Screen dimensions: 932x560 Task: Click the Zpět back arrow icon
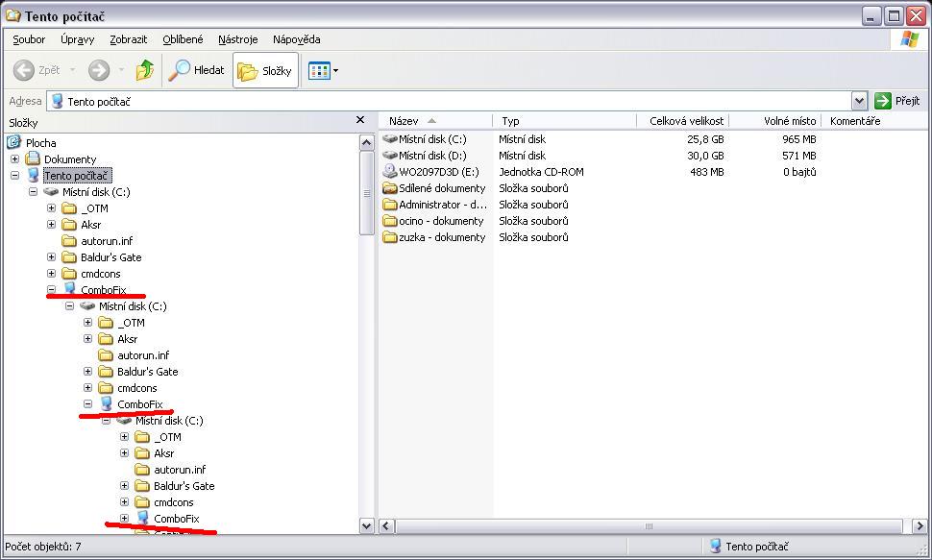coord(25,70)
